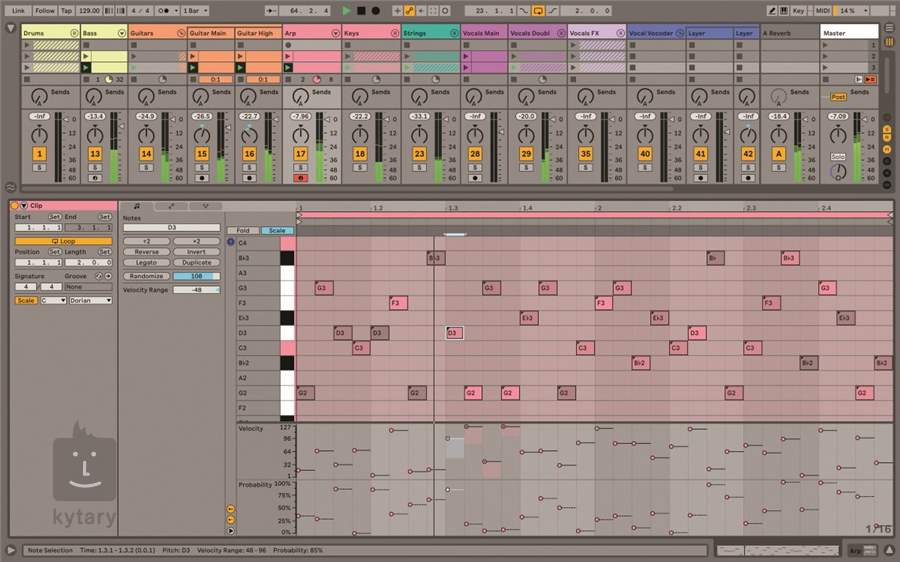This screenshot has height=562, width=900.
Task: Click the transport Record button
Action: pyautogui.click(x=375, y=10)
